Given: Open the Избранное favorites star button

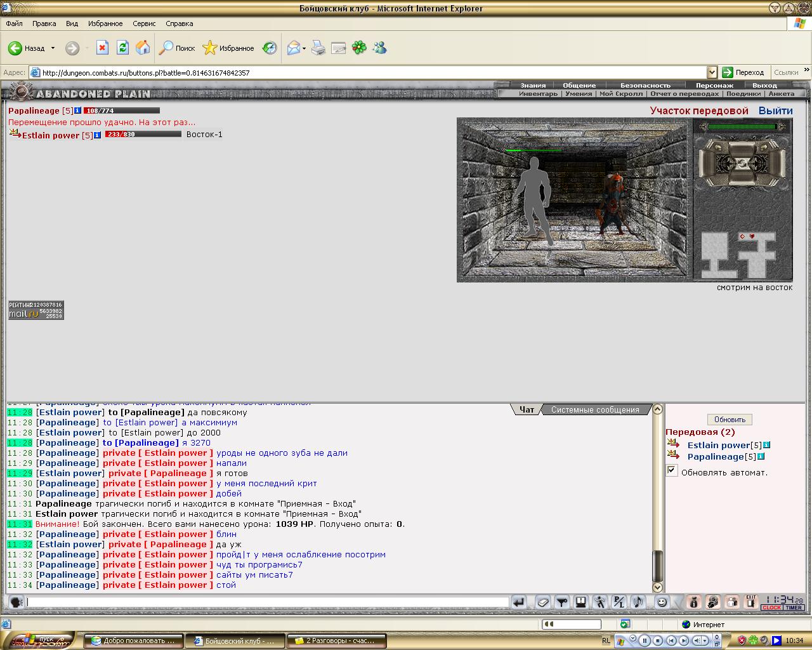Looking at the screenshot, I should point(228,48).
